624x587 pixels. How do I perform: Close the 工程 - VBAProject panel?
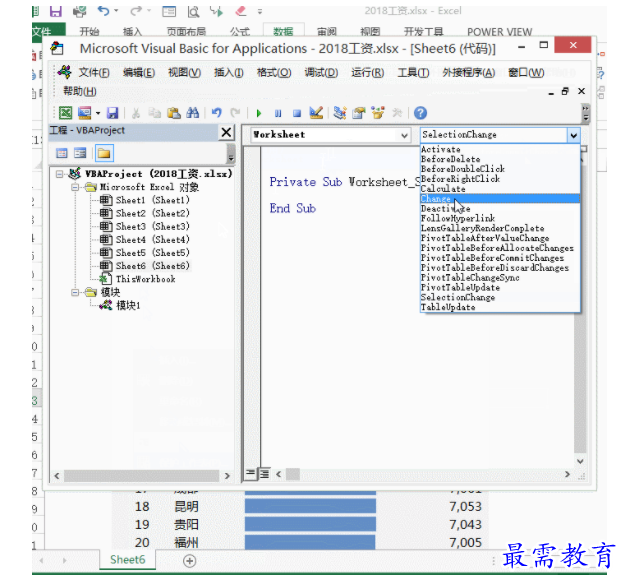(226, 132)
